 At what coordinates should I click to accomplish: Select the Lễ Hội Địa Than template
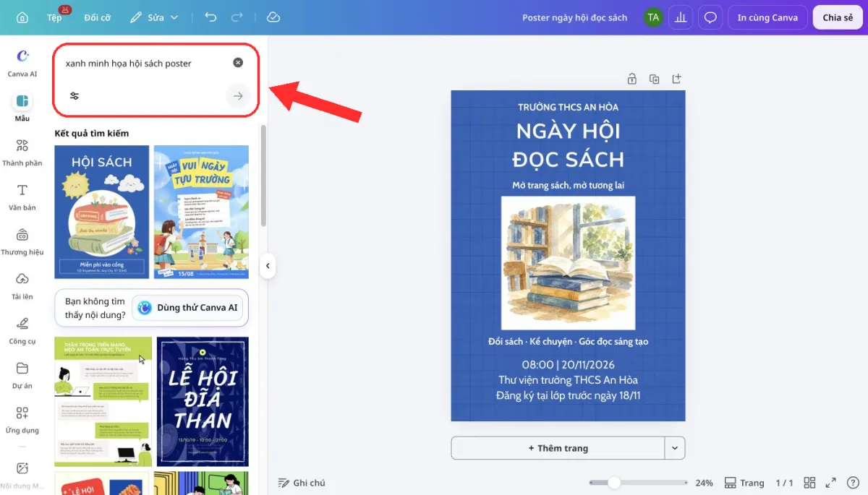203,402
